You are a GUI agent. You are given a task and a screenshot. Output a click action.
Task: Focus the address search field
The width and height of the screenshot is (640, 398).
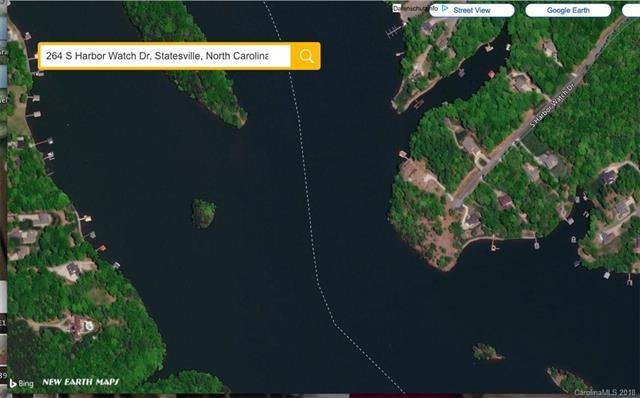pos(164,56)
